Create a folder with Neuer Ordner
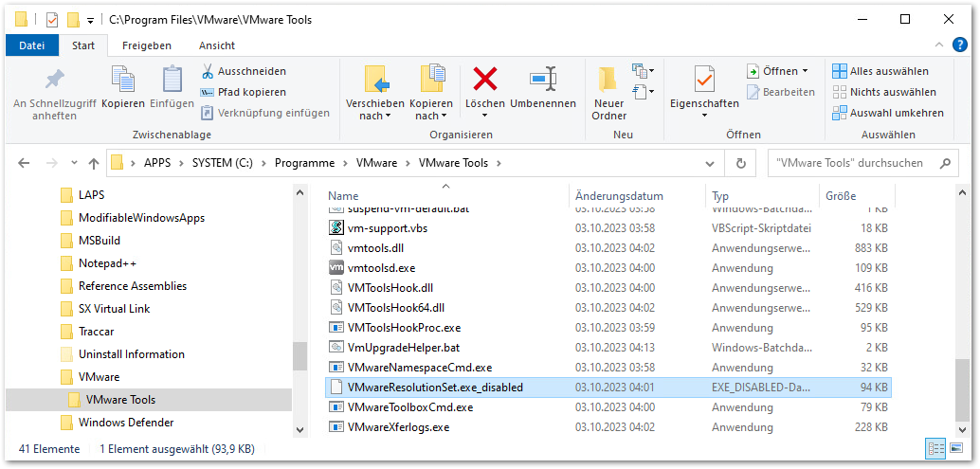Screen dimensions: 980x469 (609, 94)
